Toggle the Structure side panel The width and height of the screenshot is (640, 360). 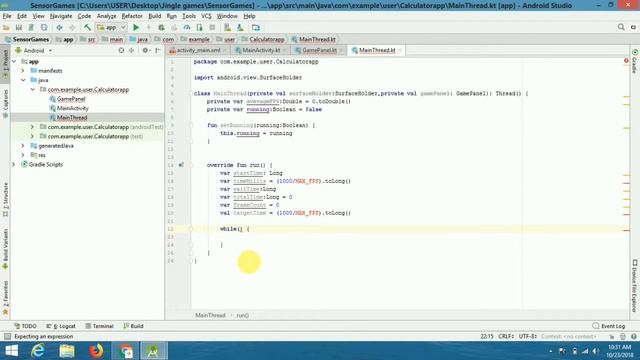point(5,200)
